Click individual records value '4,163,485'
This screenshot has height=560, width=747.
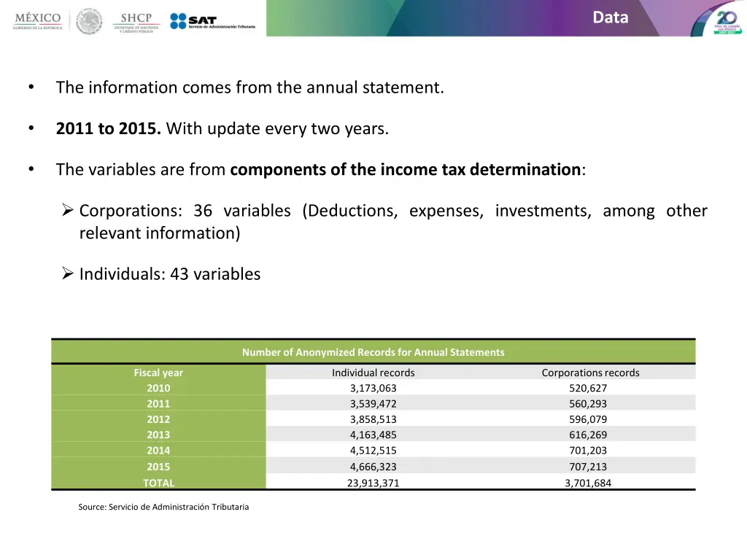373,435
